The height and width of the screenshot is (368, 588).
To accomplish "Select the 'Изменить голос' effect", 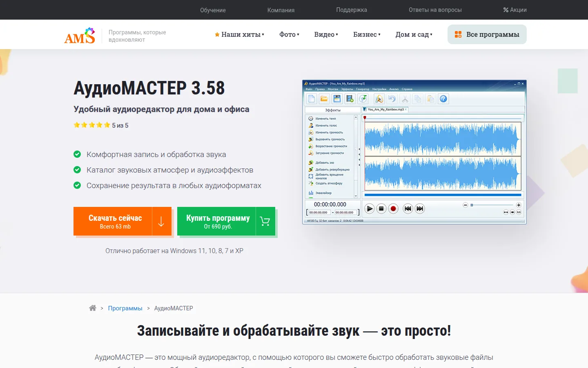I will pyautogui.click(x=323, y=126).
